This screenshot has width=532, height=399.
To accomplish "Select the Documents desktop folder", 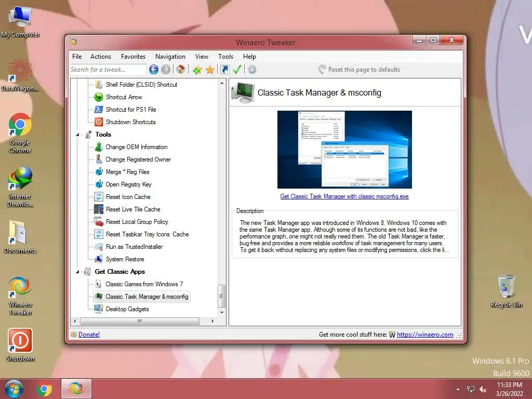I will click(20, 237).
